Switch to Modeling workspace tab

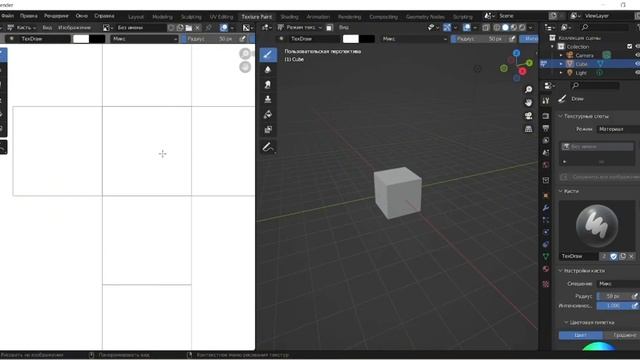click(x=162, y=17)
